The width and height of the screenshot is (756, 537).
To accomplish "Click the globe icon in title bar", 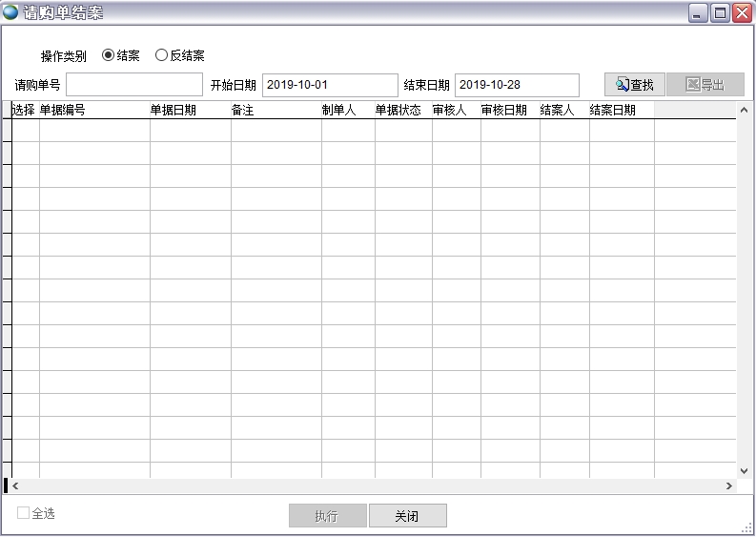I will [x=10, y=12].
